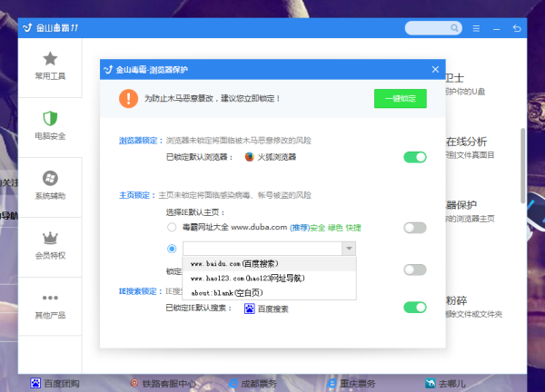Viewport: 545px width, 392px height.
Task: Open the 其他产品 three-dots tab
Action: point(50,306)
